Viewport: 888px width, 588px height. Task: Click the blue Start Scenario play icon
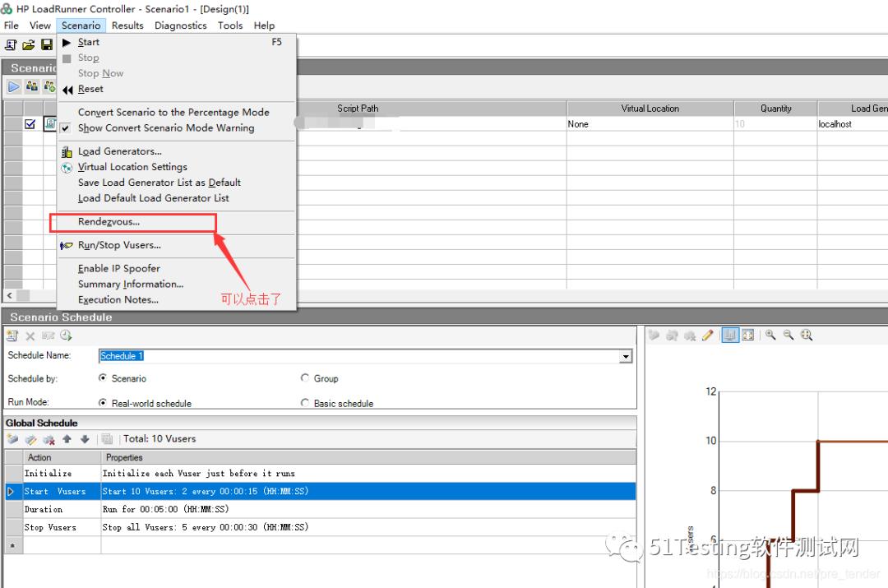click(14, 86)
